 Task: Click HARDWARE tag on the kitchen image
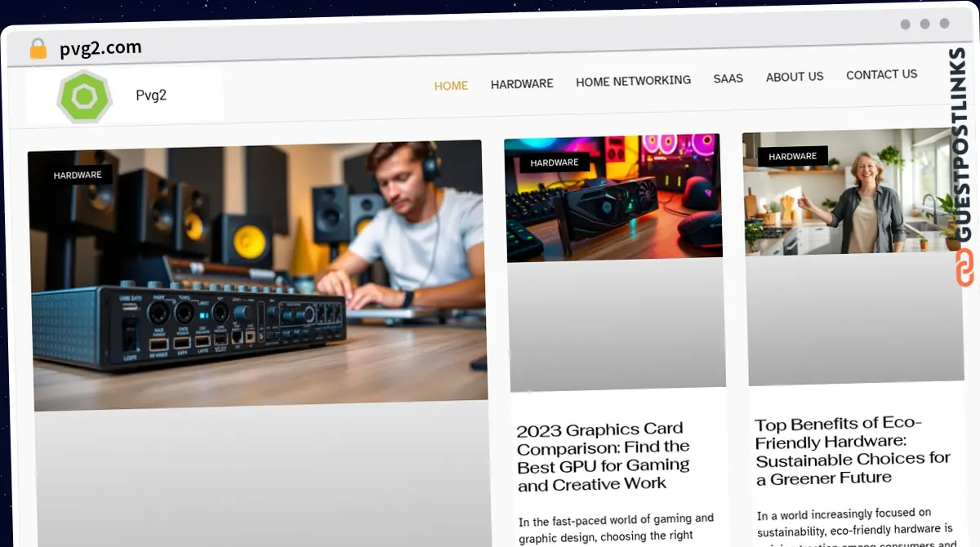(792, 156)
